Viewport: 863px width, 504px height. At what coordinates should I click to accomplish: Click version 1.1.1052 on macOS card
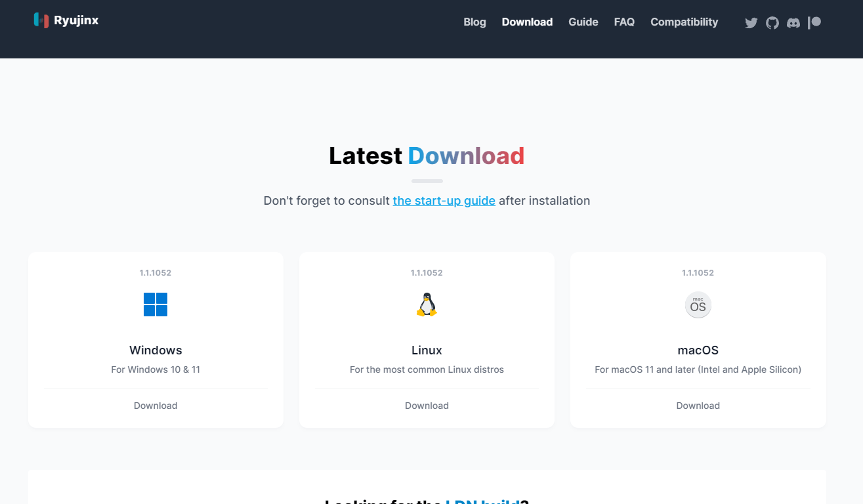[x=698, y=273]
